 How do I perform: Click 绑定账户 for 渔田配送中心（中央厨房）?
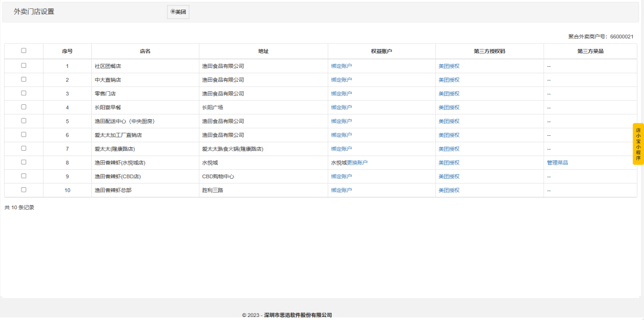342,122
